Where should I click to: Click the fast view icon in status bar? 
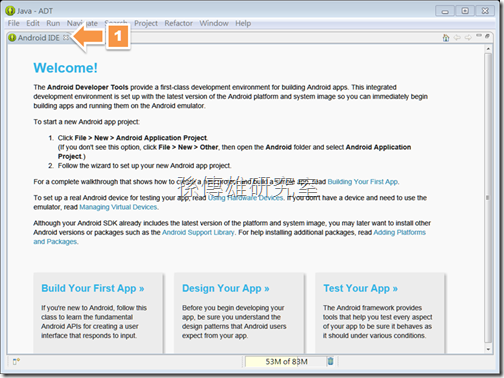(x=16, y=361)
